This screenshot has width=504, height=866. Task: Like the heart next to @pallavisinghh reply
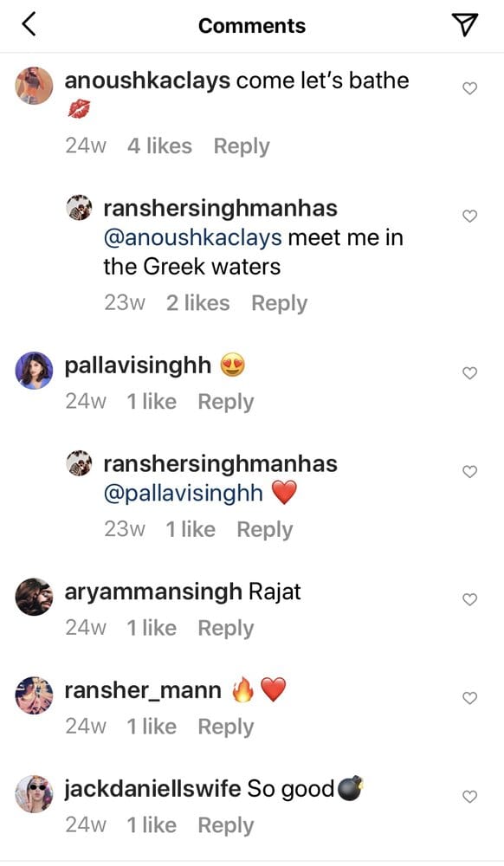(x=469, y=472)
